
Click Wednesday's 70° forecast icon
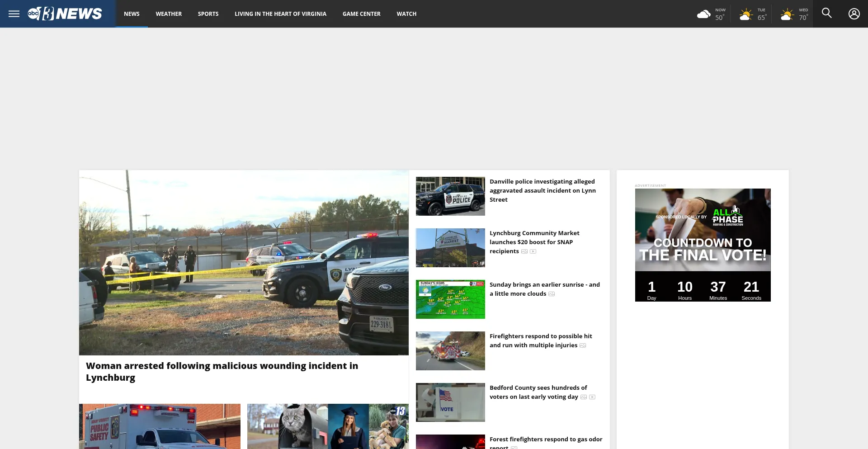(787, 14)
